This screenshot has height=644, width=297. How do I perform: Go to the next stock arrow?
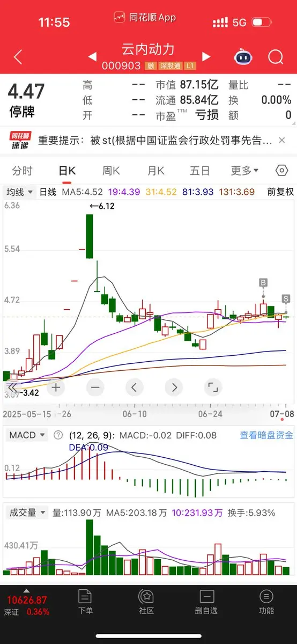point(206,57)
